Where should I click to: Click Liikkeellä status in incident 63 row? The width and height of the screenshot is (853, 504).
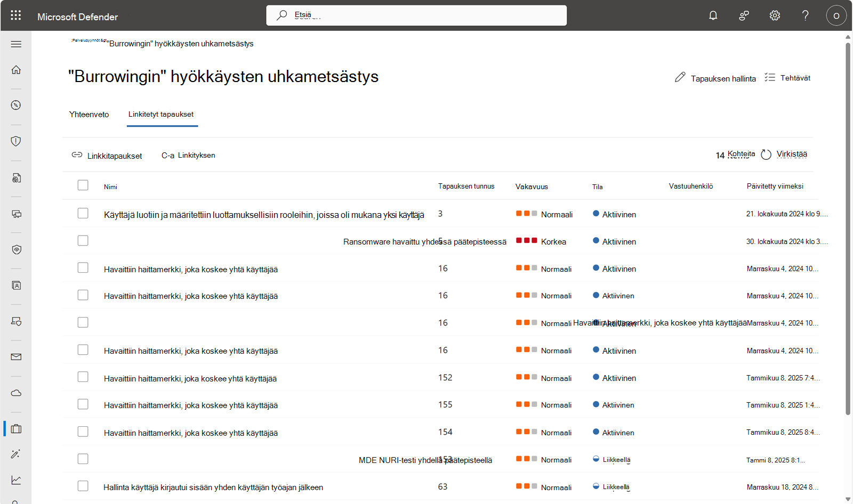click(616, 487)
